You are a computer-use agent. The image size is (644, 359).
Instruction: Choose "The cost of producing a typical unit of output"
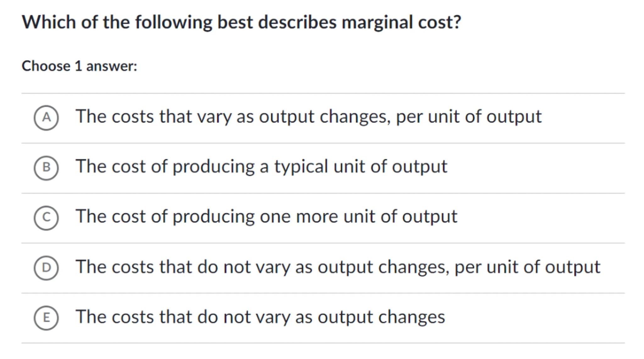point(261,166)
